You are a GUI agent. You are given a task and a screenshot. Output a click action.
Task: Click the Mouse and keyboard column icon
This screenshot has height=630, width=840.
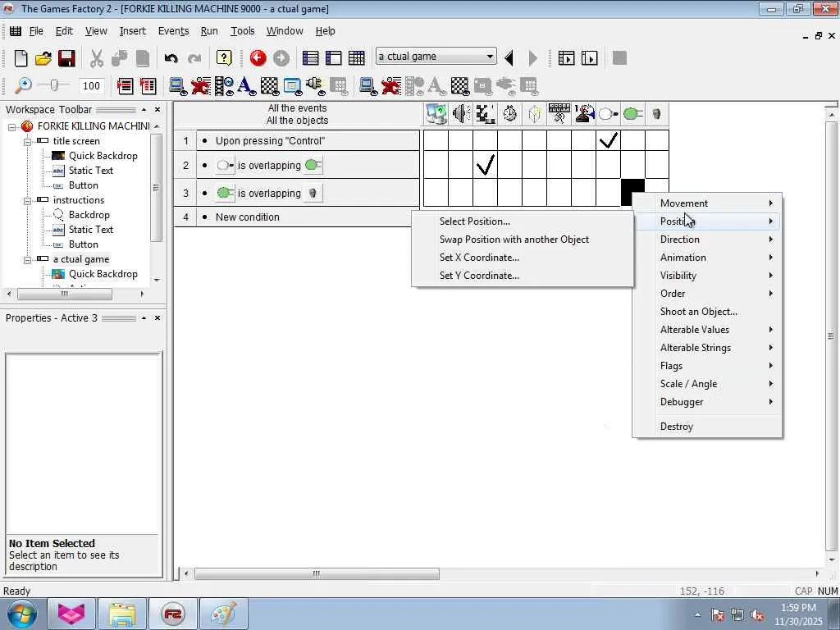click(559, 113)
